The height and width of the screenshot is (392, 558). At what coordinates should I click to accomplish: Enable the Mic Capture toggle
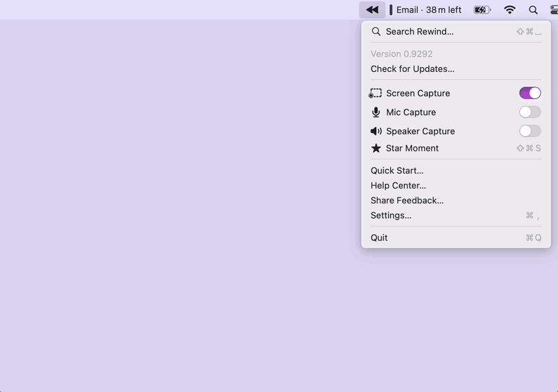(529, 113)
